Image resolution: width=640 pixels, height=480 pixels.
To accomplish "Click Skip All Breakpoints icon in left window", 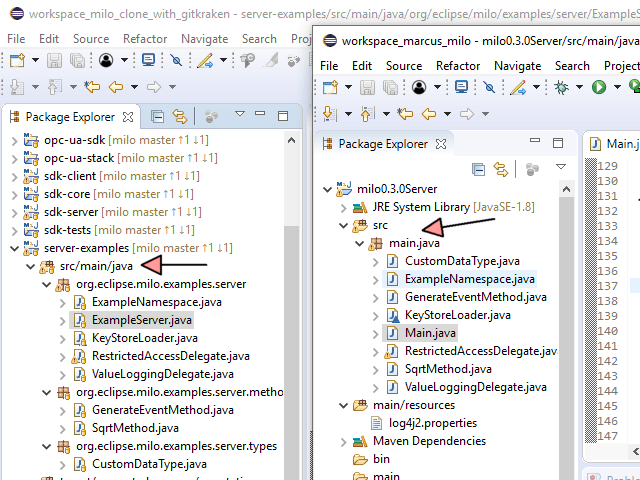I will [176, 61].
